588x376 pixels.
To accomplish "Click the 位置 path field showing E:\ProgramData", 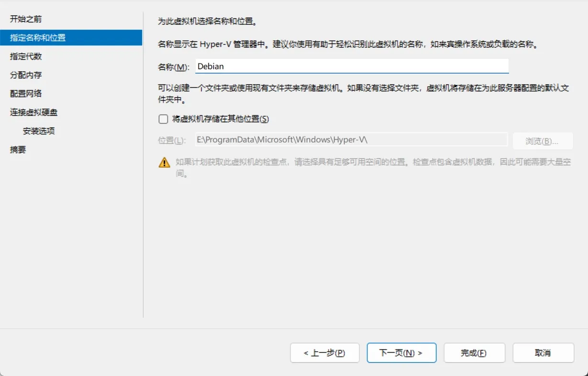I will pos(351,140).
